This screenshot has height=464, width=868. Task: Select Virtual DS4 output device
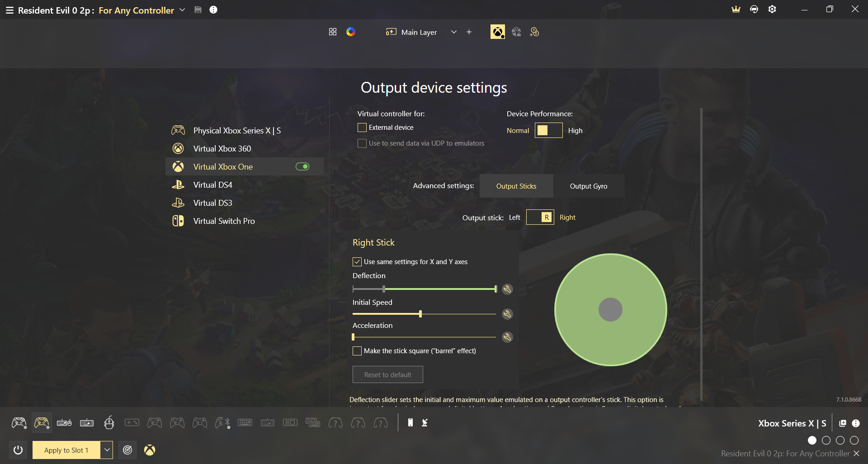click(x=244, y=185)
